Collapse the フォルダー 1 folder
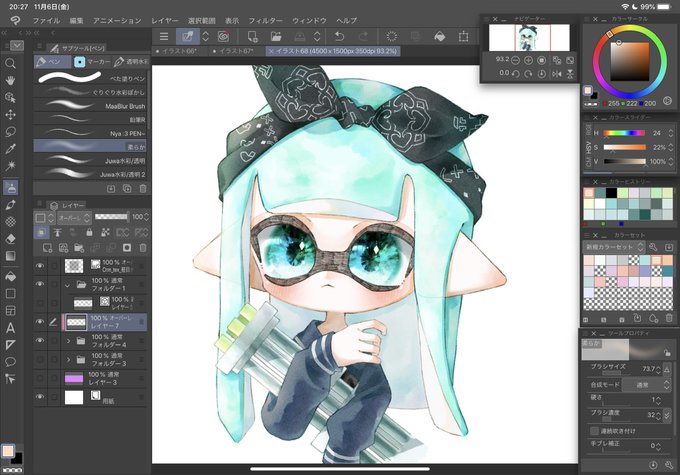Viewport: 680px width, 475px height. (68, 285)
